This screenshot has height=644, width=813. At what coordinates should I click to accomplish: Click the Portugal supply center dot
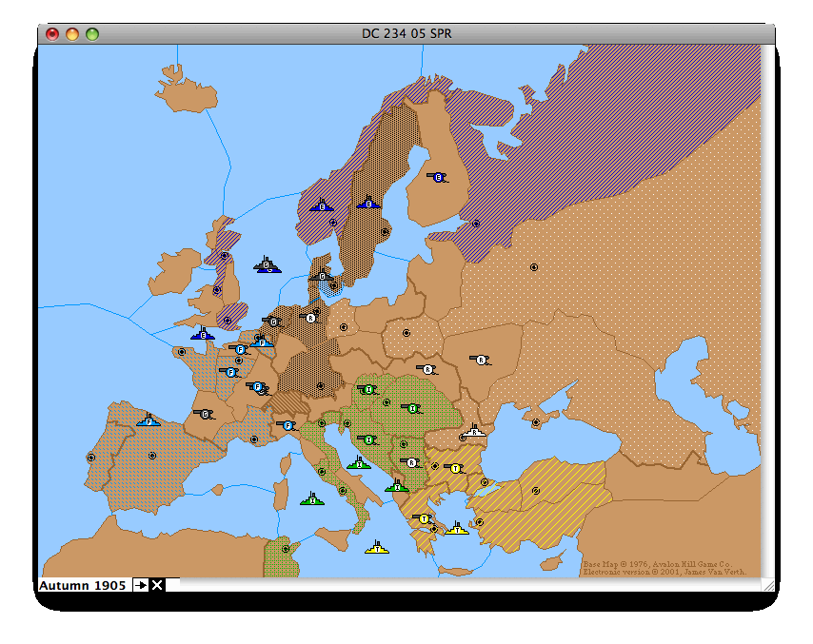[x=91, y=458]
